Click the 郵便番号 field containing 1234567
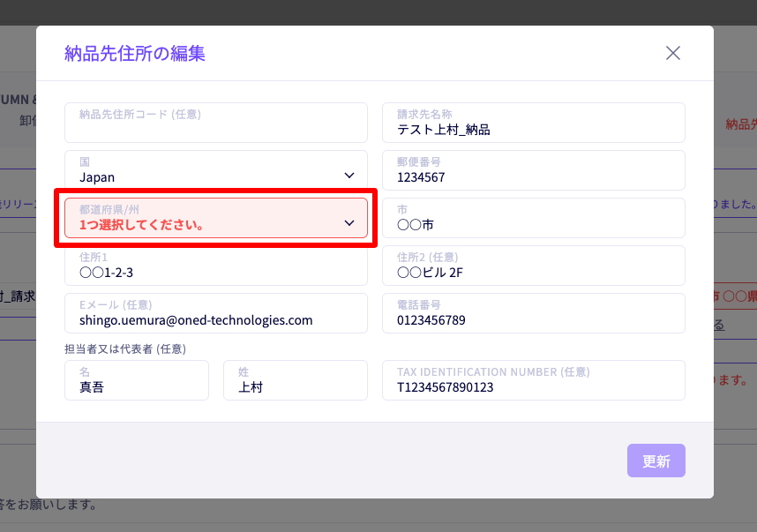Image resolution: width=757 pixels, height=532 pixels. tap(534, 170)
